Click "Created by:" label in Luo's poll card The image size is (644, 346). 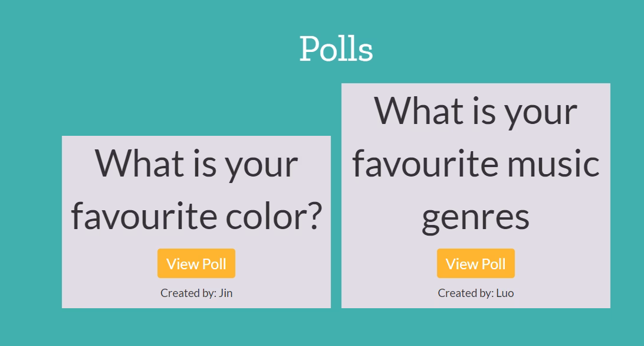pos(466,293)
